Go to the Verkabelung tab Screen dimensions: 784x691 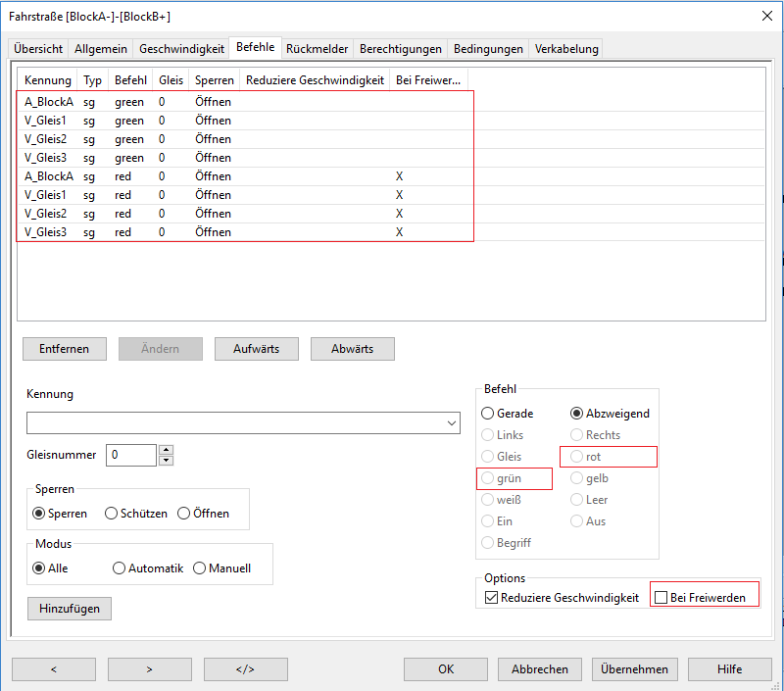565,49
